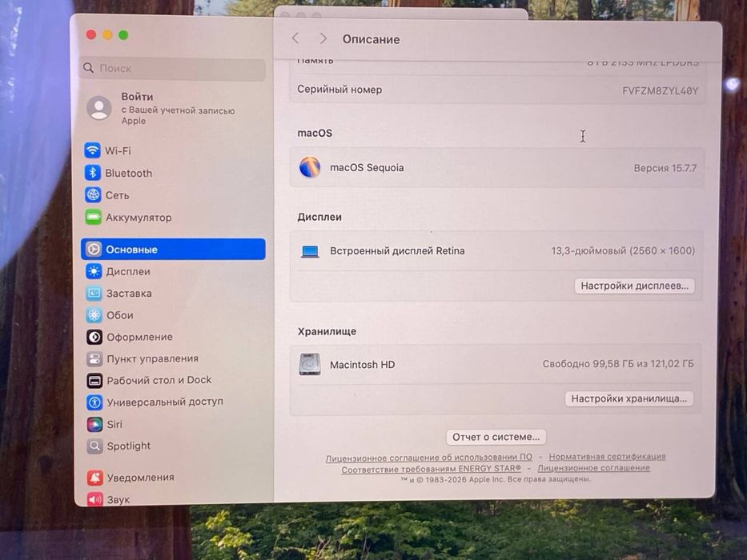Click 13,3-дюймовый (2560 × 1600) value
The image size is (747, 560).
tap(623, 250)
